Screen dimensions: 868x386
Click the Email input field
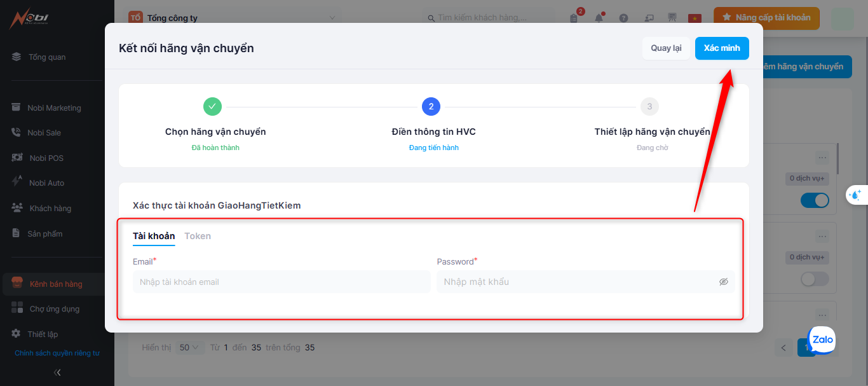(x=281, y=282)
